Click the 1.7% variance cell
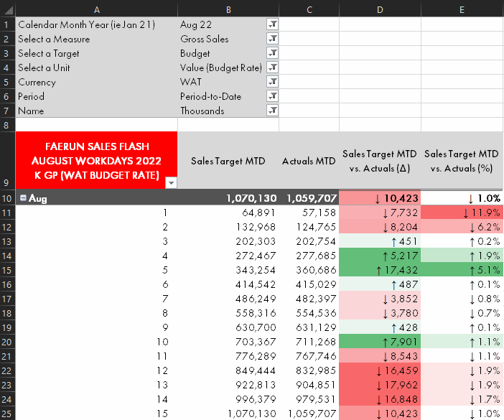The width and height of the screenshot is (504, 420). [x=462, y=399]
